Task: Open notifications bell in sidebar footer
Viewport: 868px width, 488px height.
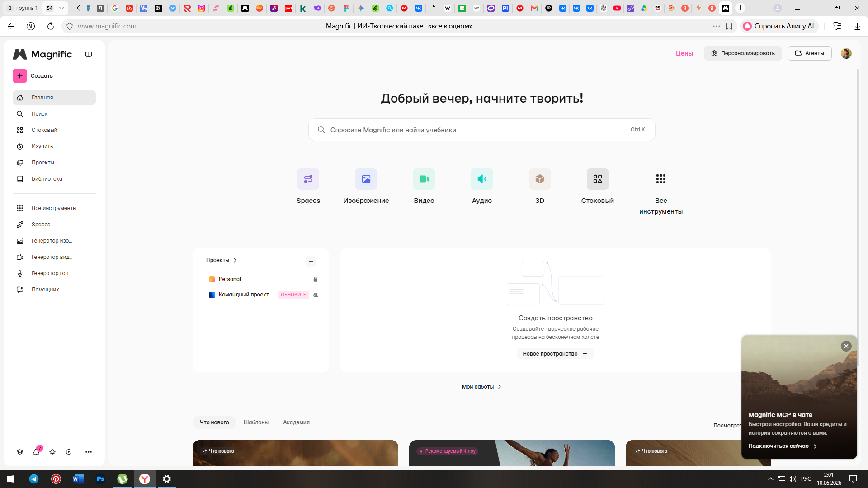Action: tap(36, 452)
